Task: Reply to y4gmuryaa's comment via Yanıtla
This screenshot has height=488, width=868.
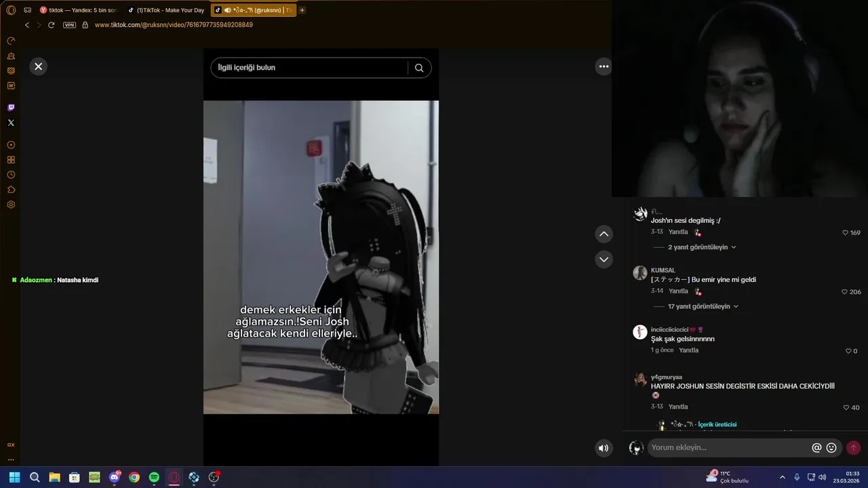Action: pos(678,407)
